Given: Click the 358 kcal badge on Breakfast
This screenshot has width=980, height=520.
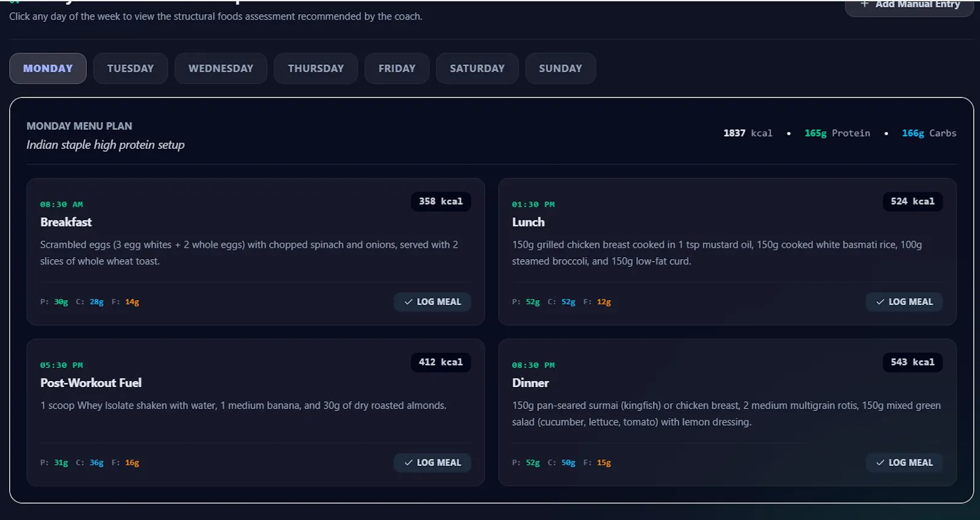Looking at the screenshot, I should [x=441, y=202].
